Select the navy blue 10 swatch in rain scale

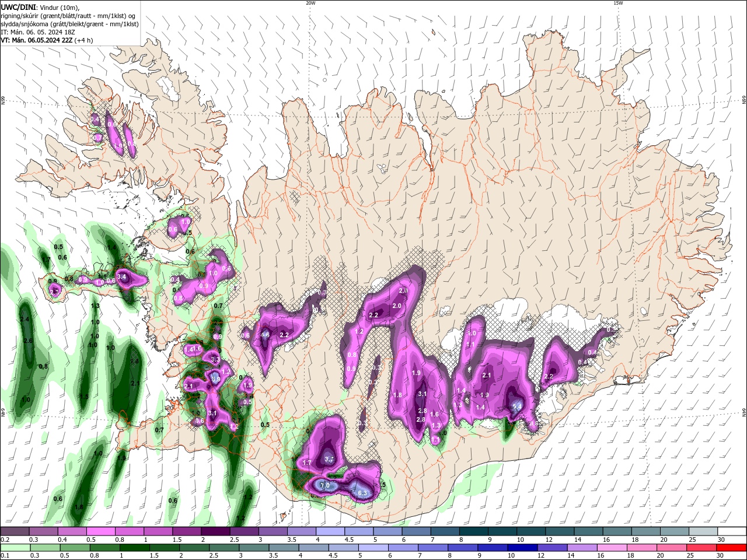click(522, 548)
